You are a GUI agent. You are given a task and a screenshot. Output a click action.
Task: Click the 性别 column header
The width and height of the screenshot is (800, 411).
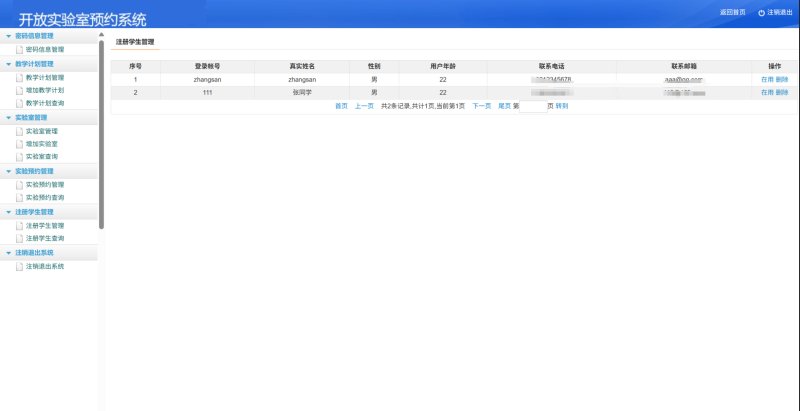[374, 67]
